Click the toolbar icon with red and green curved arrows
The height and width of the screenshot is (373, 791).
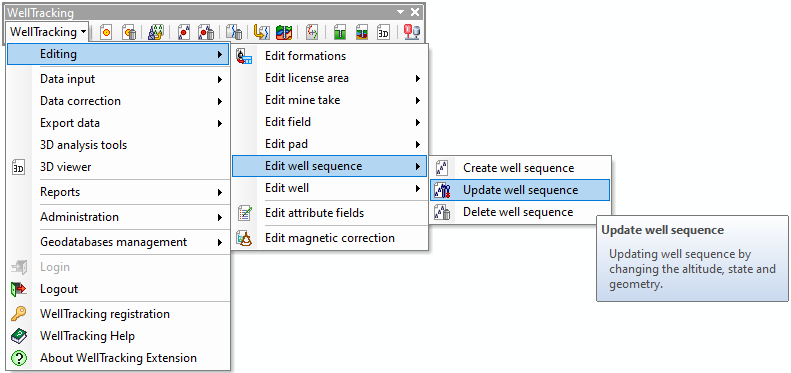tap(312, 33)
